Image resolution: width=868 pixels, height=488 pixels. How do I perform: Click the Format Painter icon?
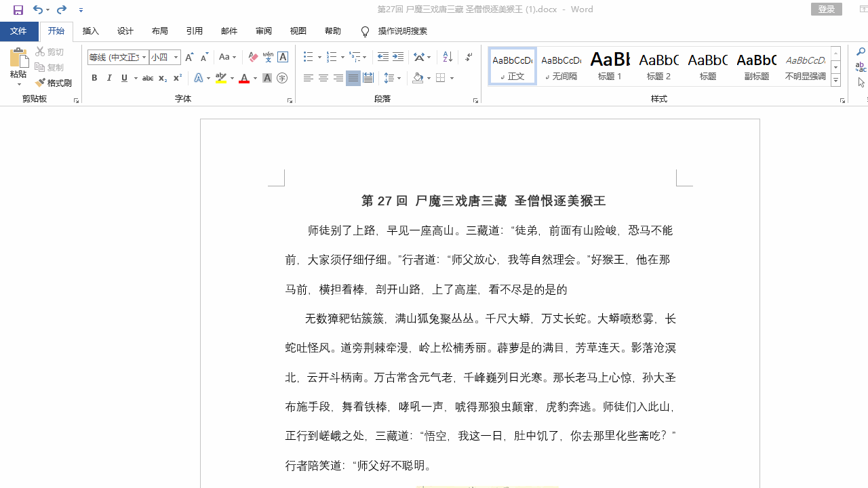pyautogui.click(x=39, y=83)
